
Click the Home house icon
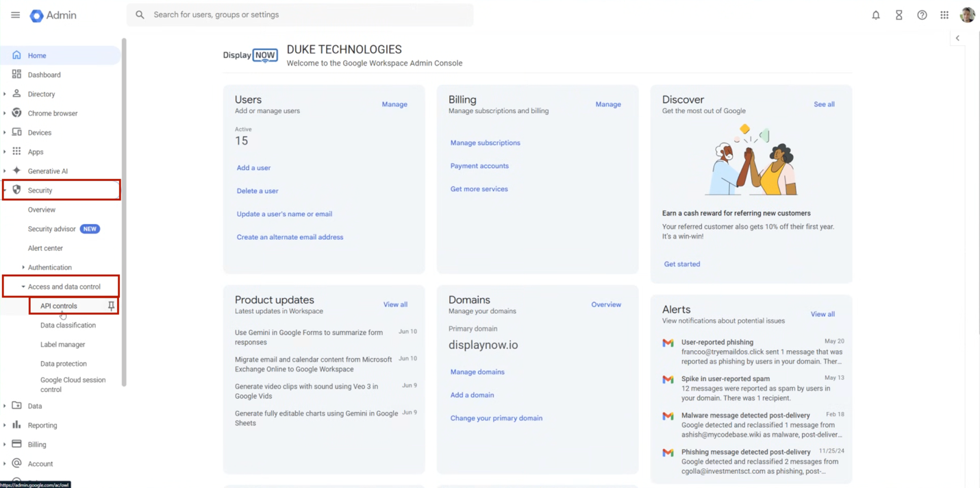[x=16, y=55]
